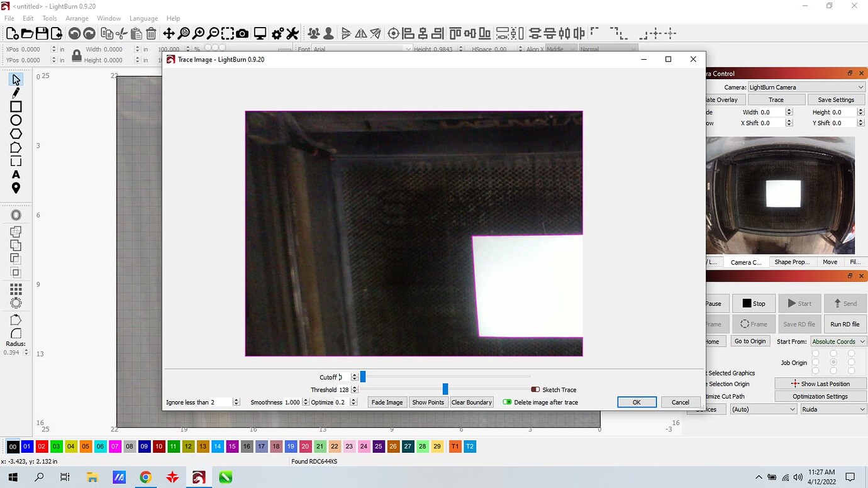The image size is (868, 488).
Task: Select the Edit Nodes pencil tool
Action: [16, 93]
